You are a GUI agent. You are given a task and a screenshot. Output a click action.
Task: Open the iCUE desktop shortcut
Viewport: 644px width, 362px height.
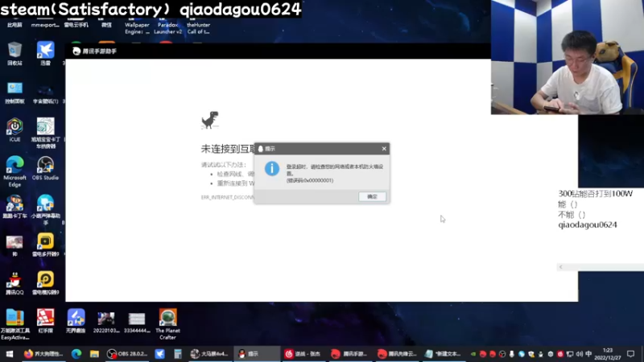click(14, 130)
